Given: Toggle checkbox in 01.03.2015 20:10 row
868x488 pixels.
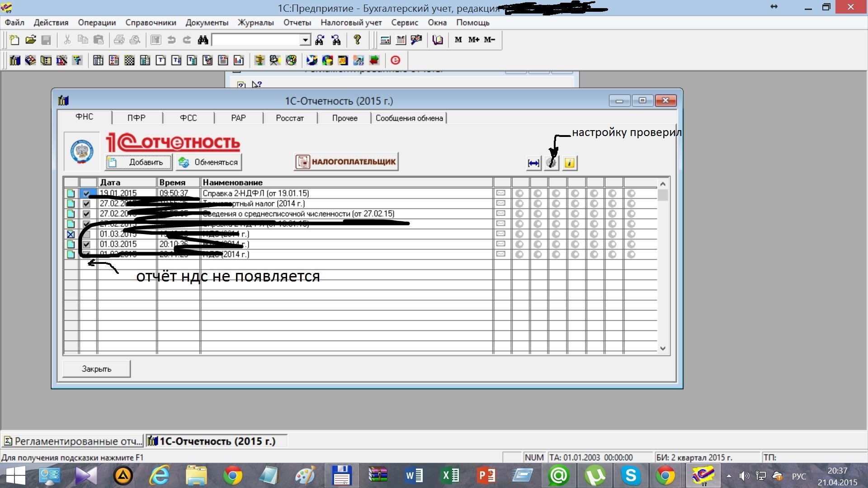Looking at the screenshot, I should tap(86, 244).
